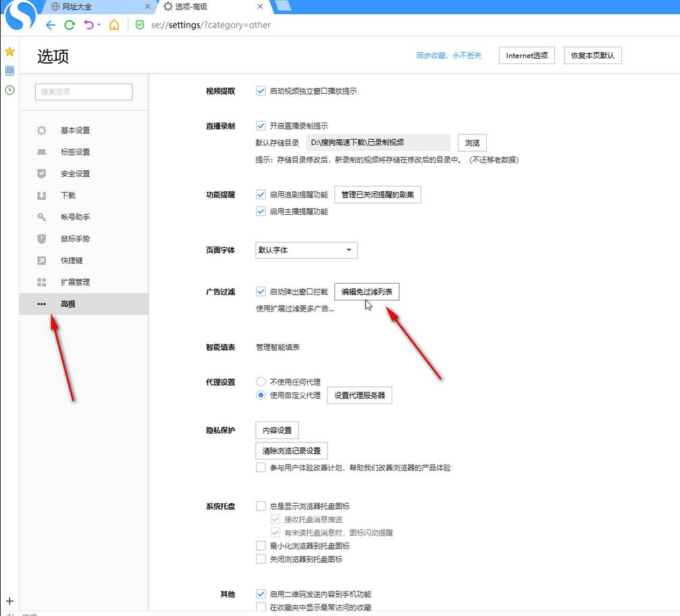680x616 pixels.
Task: Toggle 接收托盘消息推送 checkbox
Action: pos(276,519)
